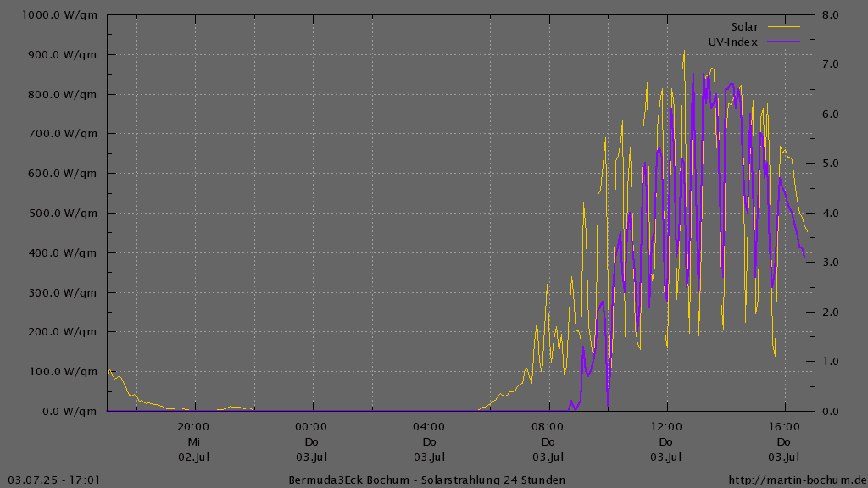
Task: Click the '900.0 W/qm' axis label
Action: (63, 55)
